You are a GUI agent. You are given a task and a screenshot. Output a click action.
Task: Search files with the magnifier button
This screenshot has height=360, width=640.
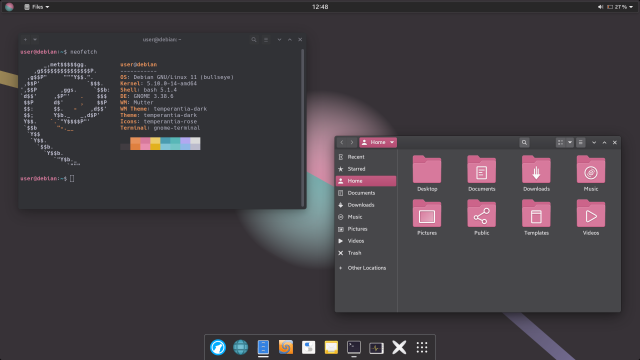[524, 142]
